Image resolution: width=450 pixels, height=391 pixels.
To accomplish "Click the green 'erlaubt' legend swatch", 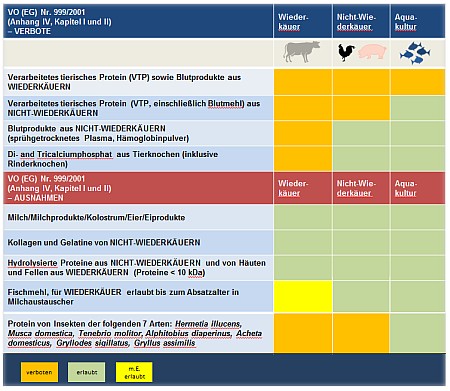I will (87, 372).
